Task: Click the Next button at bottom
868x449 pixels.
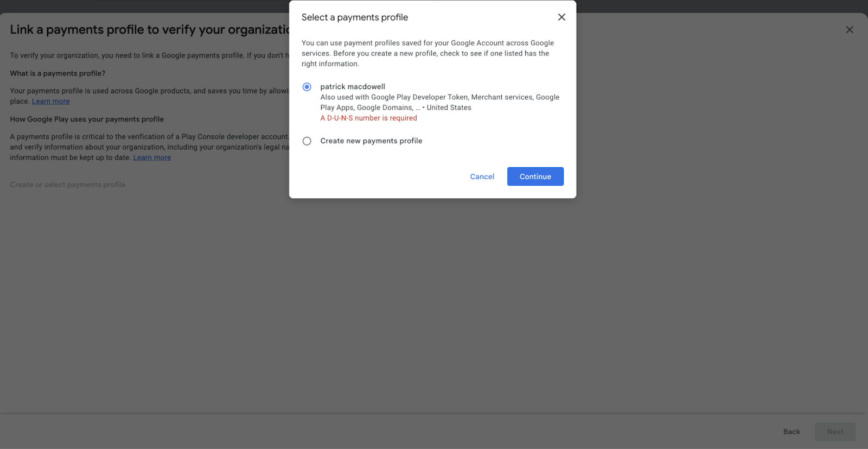Action: point(835,432)
